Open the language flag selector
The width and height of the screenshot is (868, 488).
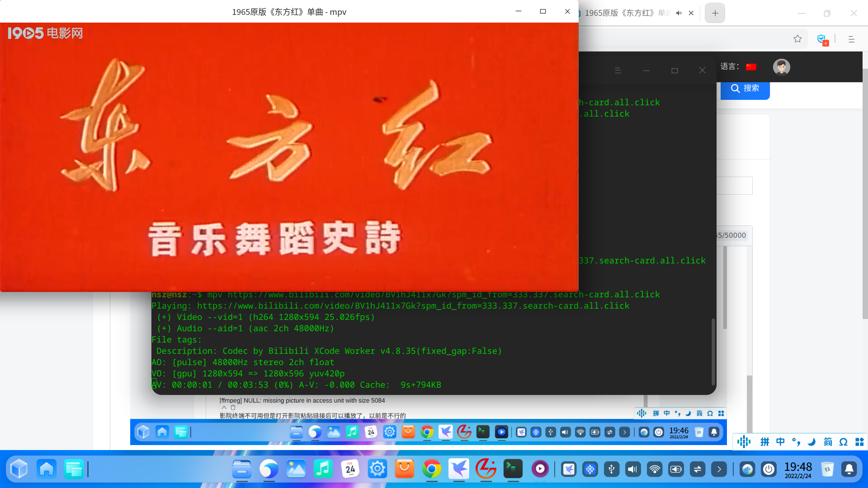click(751, 67)
